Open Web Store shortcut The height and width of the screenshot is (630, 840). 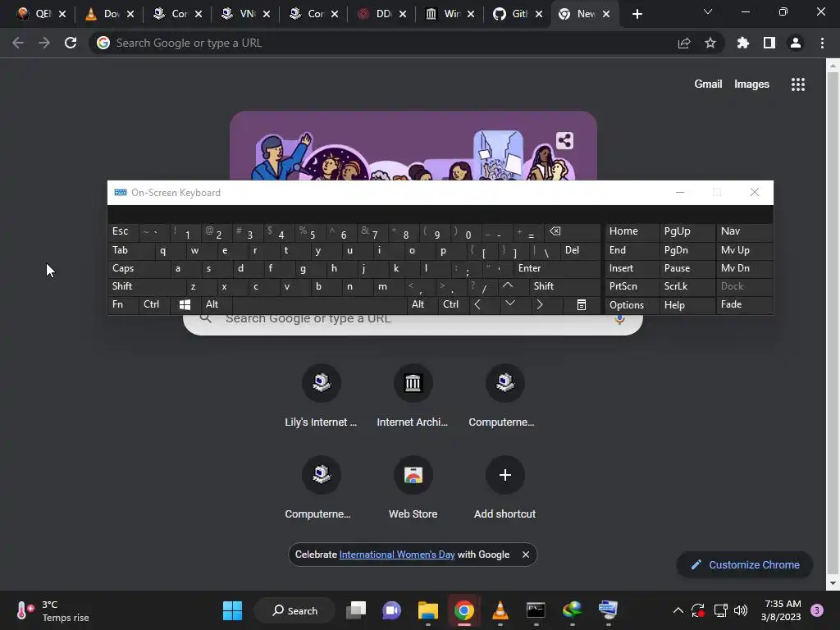point(413,489)
